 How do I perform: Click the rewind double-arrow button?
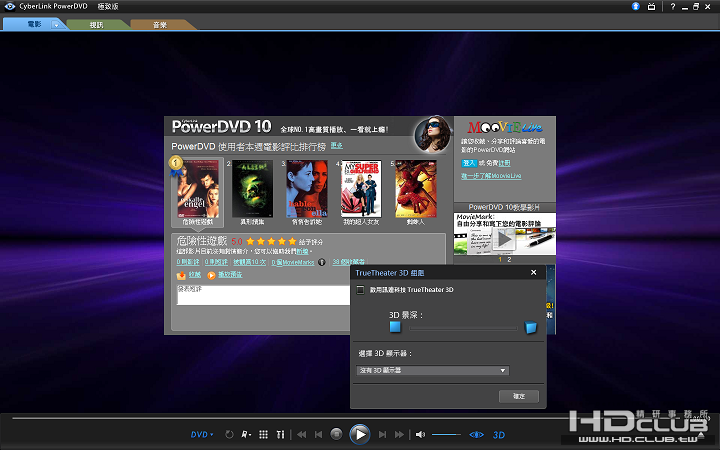(302, 434)
